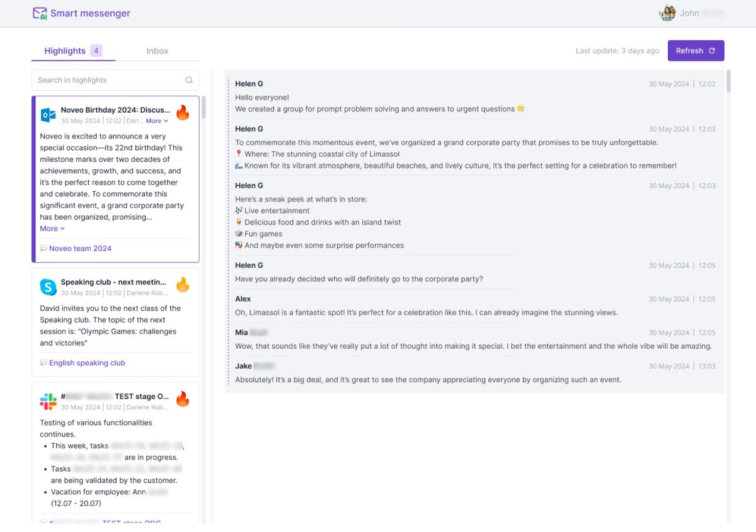The height and width of the screenshot is (532, 756).
Task: Click the chat bubble icon beside Noveo team 2024
Action: click(x=43, y=248)
